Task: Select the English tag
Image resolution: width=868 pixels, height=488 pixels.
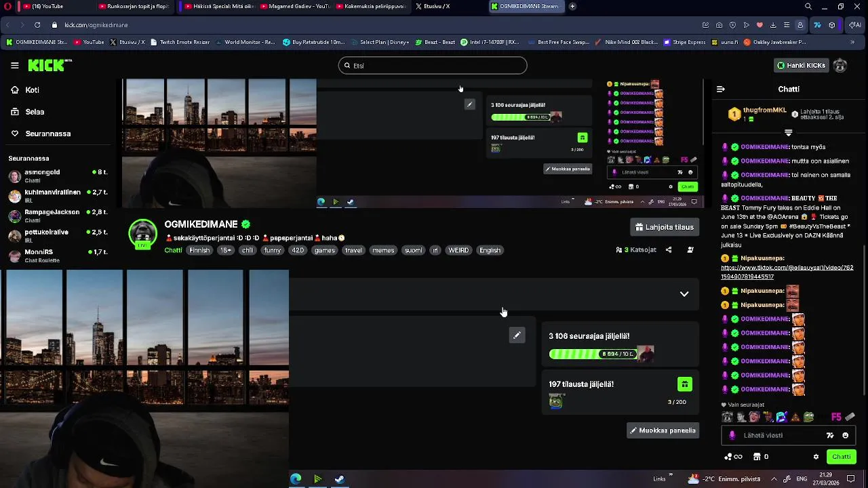Action: tap(490, 250)
